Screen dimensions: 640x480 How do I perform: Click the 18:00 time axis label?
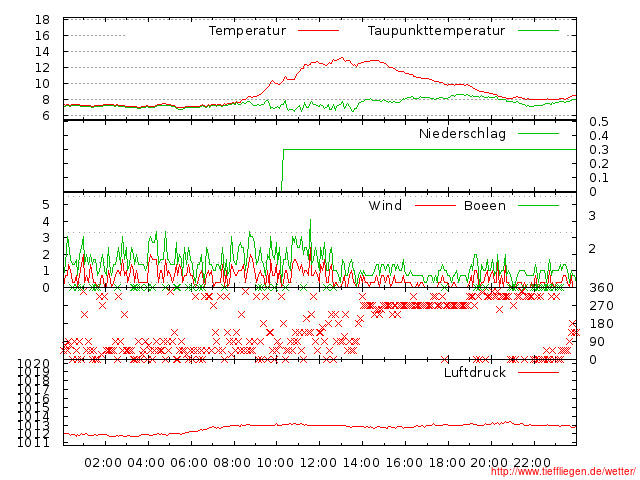(x=447, y=463)
